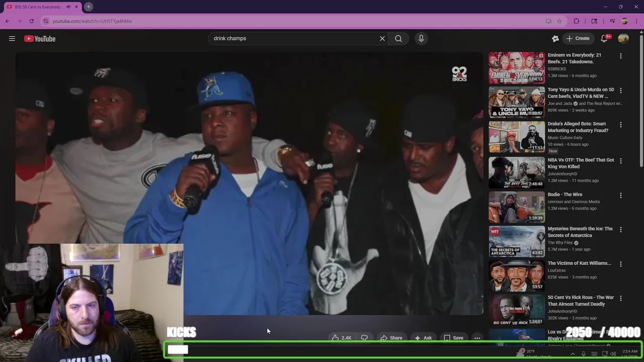The width and height of the screenshot is (644, 362).
Task: Open Mysteries Beneath the Ice video
Action: pyautogui.click(x=580, y=232)
